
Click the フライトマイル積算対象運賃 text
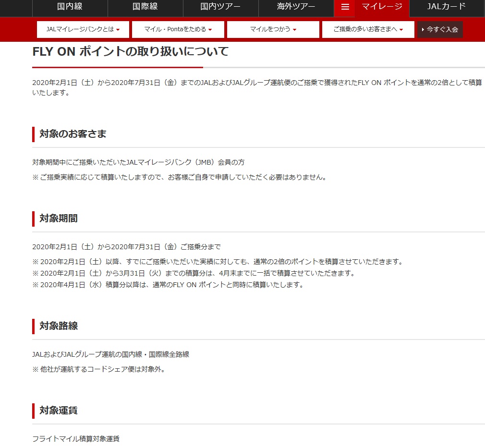click(76, 439)
